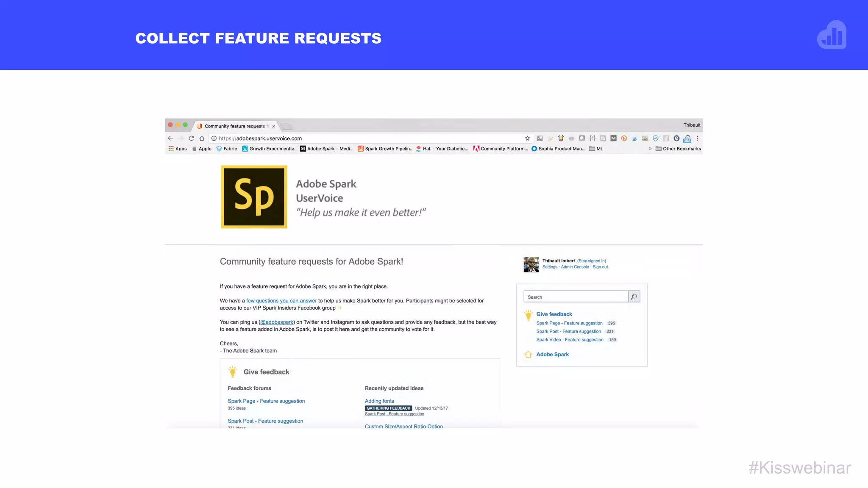Viewport: 868px width, 488px height.
Task: Open the Custom Size/Aspect Ratio Option idea
Action: pyautogui.click(x=403, y=426)
